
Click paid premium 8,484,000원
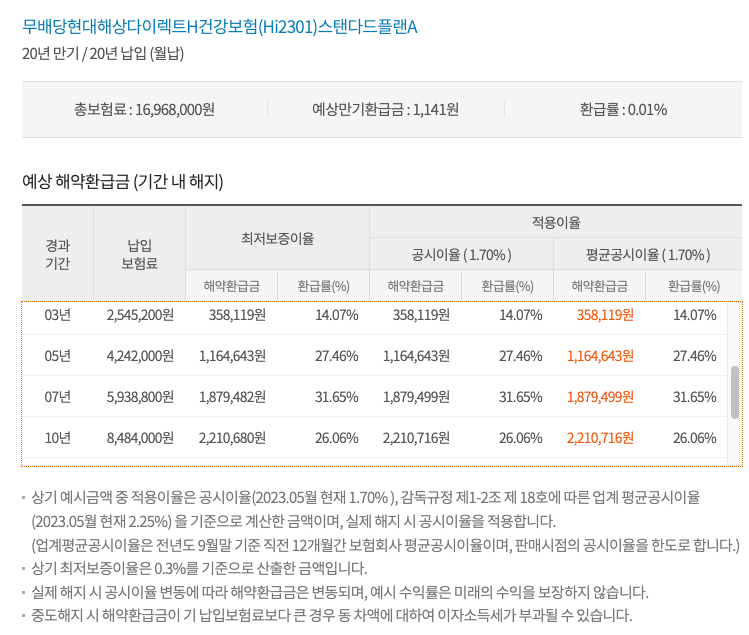(x=140, y=438)
